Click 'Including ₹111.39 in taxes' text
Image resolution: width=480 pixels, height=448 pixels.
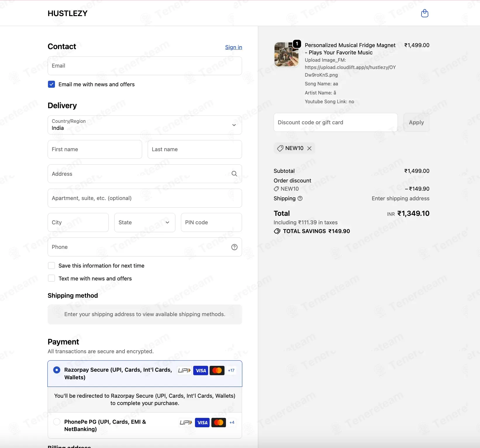(x=305, y=223)
